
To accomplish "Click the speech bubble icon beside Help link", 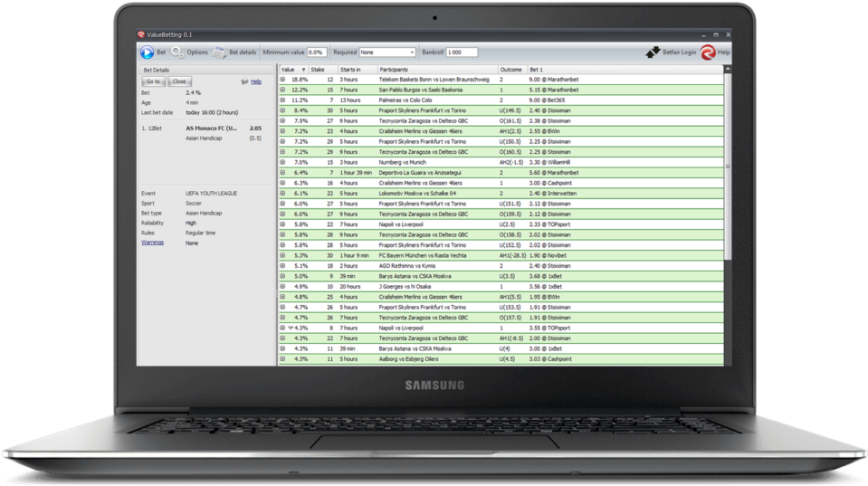I will click(244, 81).
